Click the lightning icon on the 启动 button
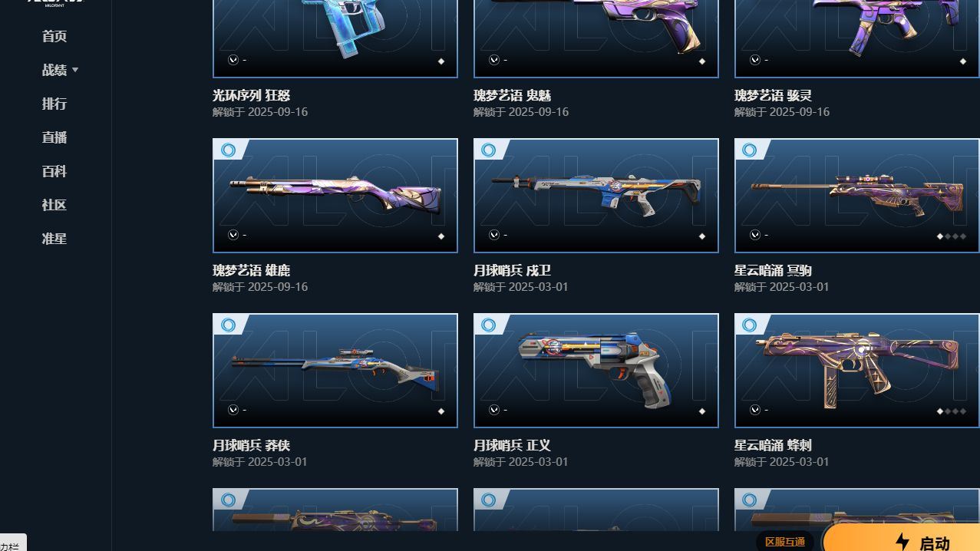 [902, 543]
